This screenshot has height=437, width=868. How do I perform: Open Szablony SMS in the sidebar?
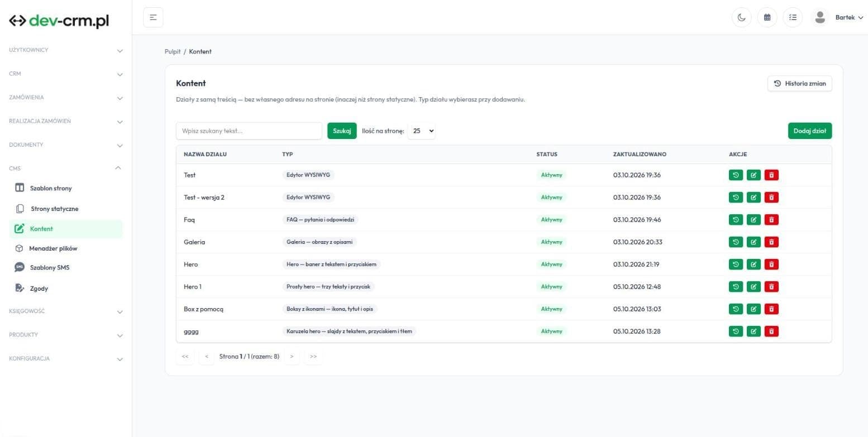[x=66, y=267]
